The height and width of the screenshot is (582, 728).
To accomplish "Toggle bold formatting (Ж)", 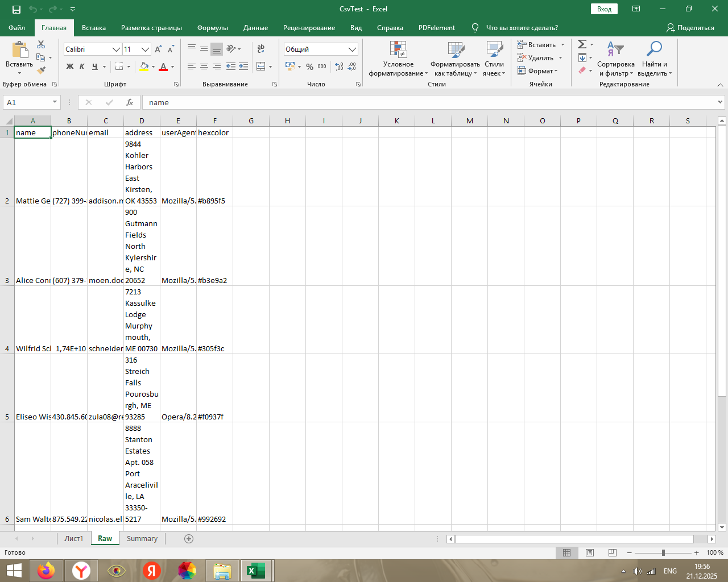I will (x=70, y=66).
